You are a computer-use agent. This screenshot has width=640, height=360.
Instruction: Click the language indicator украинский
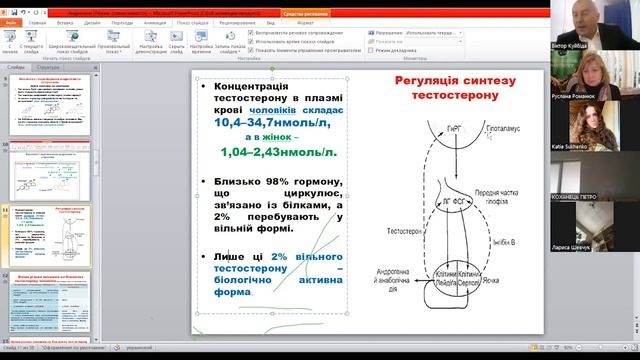[x=139, y=348]
